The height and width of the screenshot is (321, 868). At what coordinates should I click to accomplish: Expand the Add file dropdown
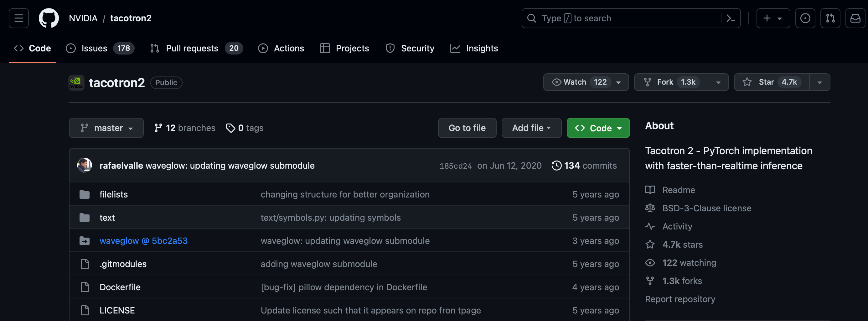531,128
